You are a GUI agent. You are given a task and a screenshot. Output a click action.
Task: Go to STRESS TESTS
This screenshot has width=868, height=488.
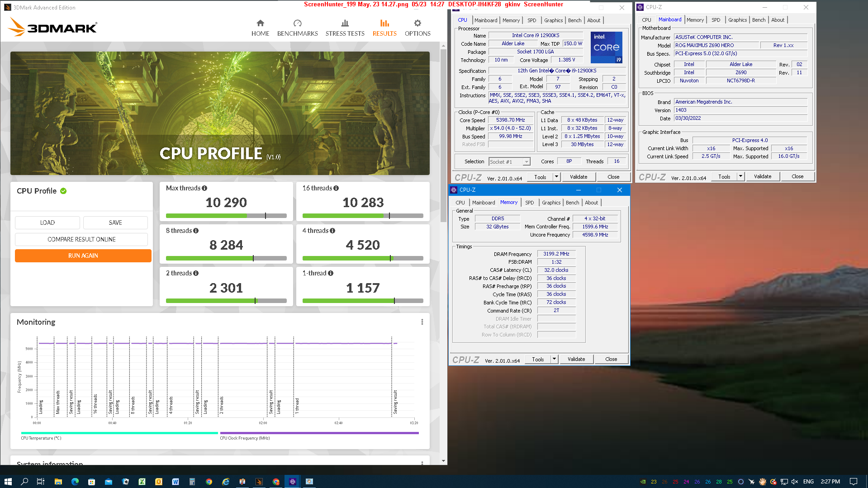(x=345, y=28)
